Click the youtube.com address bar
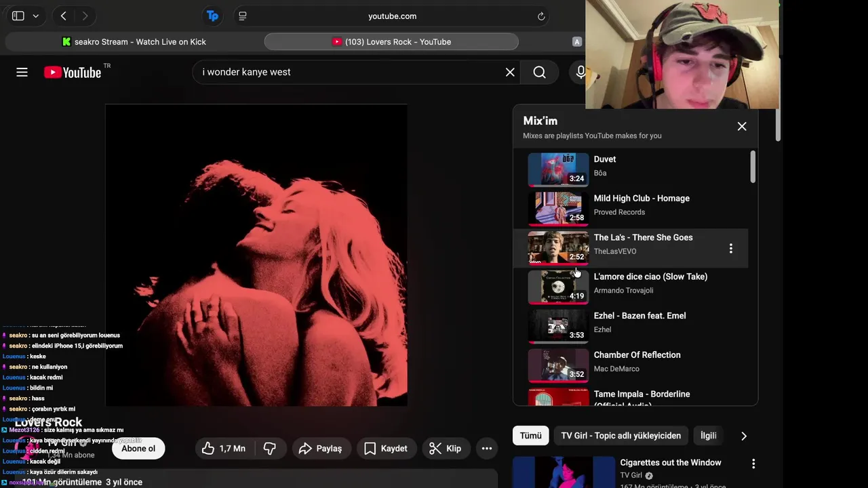This screenshot has height=488, width=868. point(393,16)
